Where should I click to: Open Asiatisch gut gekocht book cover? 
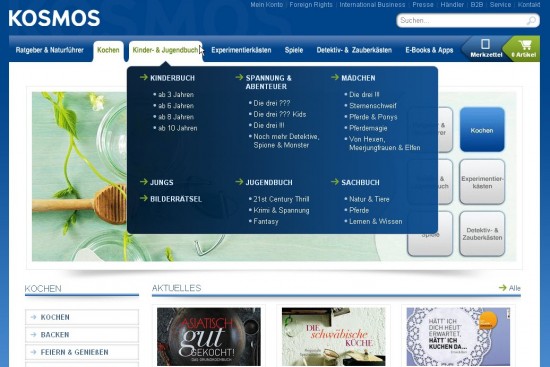209,337
